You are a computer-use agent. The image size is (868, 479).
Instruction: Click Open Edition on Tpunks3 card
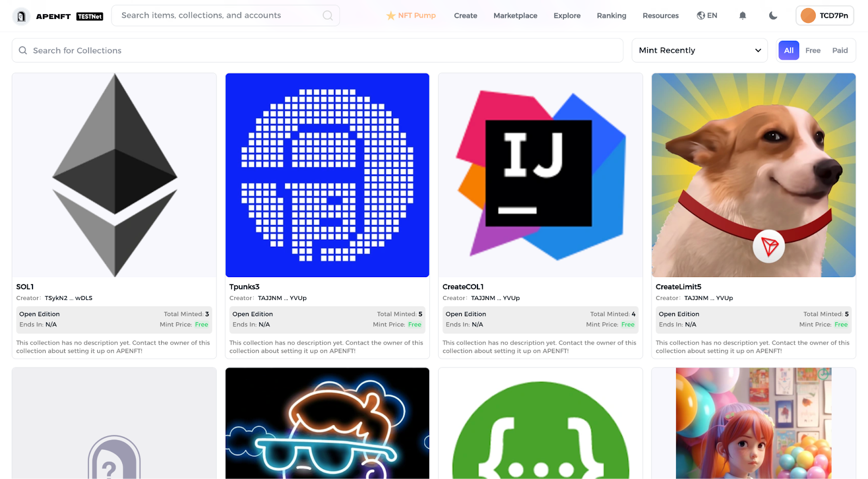coord(252,314)
